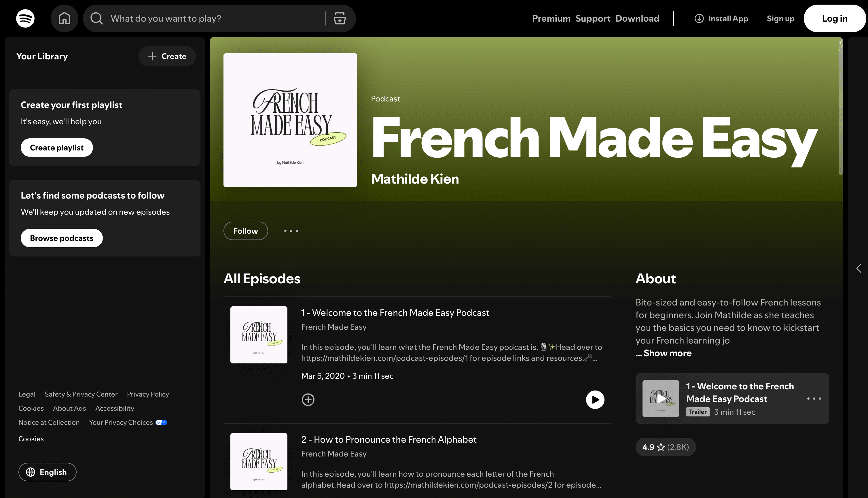The image size is (868, 498).
Task: Click Browse podcasts button
Action: pyautogui.click(x=62, y=238)
